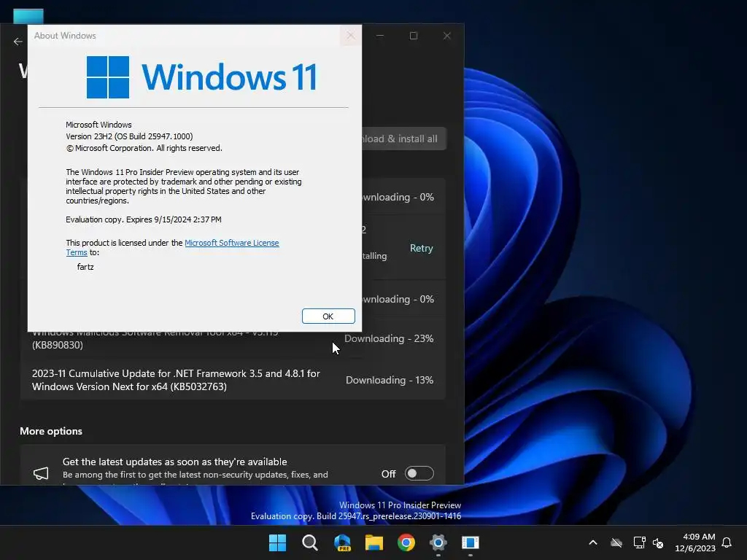Open the notifications bell
Screen dimensions: 747x560
pyautogui.click(x=727, y=542)
